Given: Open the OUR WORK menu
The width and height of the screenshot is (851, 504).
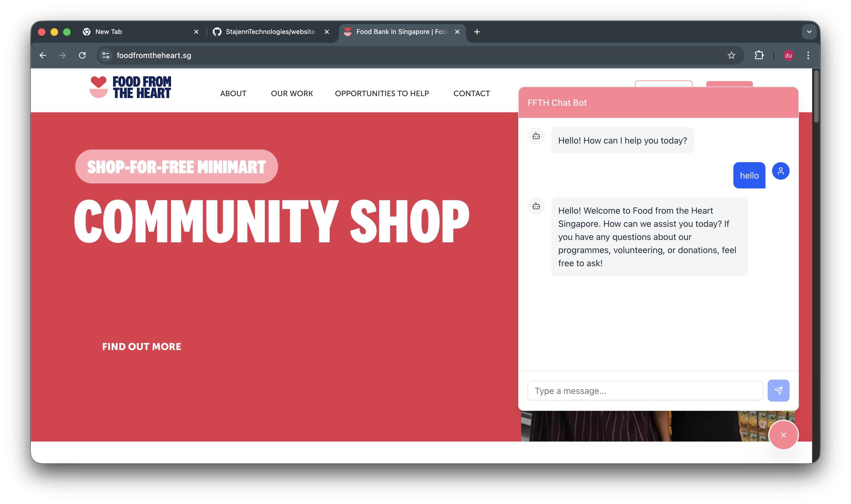Looking at the screenshot, I should click(x=292, y=93).
